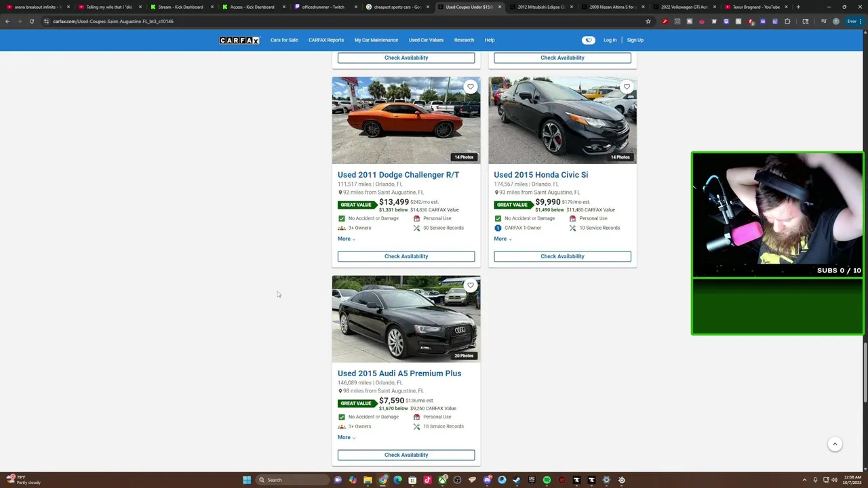Image resolution: width=868 pixels, height=488 pixels.
Task: Click Sign Up link
Action: (x=635, y=40)
